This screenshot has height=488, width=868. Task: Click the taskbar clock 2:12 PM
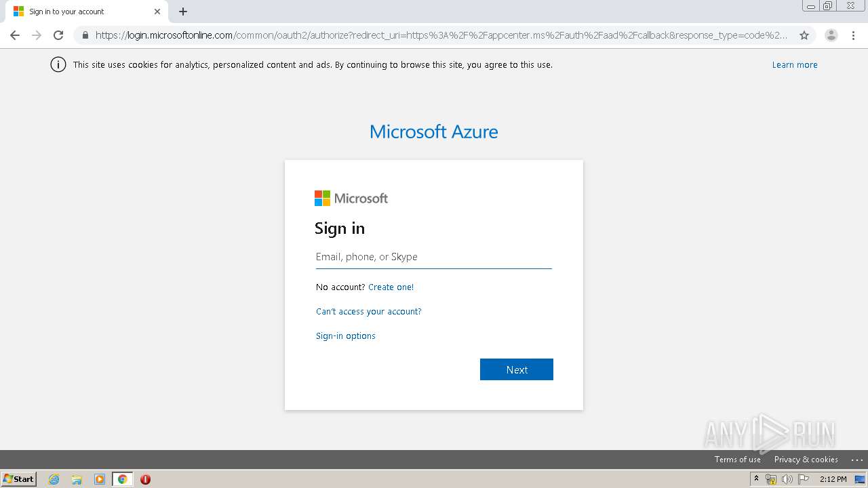coord(833,479)
